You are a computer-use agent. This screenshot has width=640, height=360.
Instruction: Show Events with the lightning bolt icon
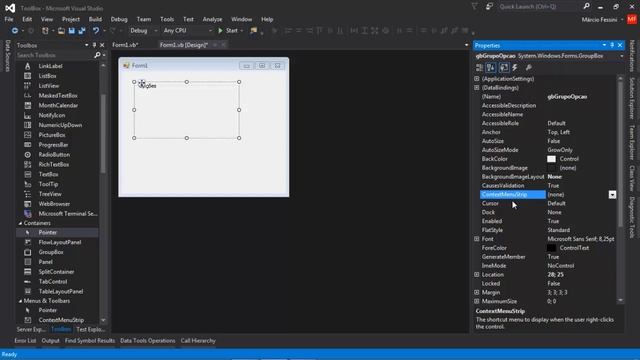coord(515,68)
